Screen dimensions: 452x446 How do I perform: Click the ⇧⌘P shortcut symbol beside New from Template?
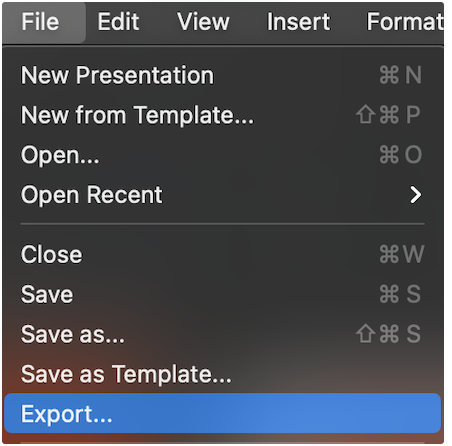(x=388, y=115)
